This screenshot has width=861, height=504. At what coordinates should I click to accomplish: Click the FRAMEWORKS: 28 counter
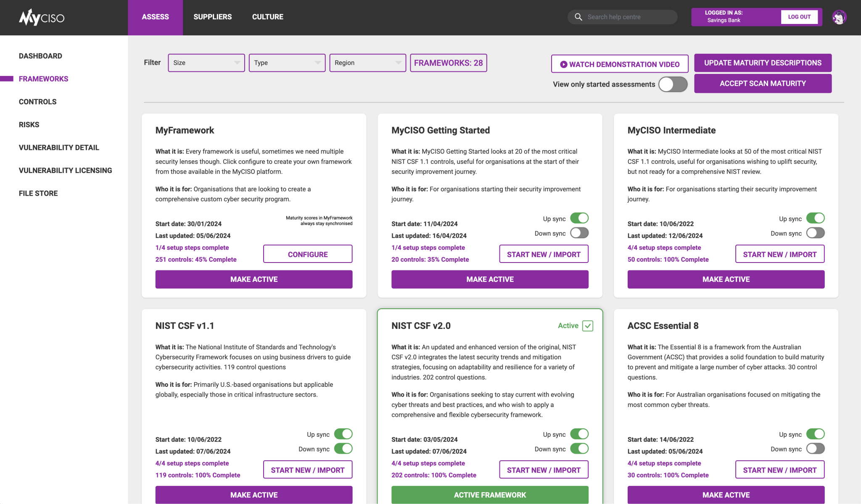pos(449,63)
